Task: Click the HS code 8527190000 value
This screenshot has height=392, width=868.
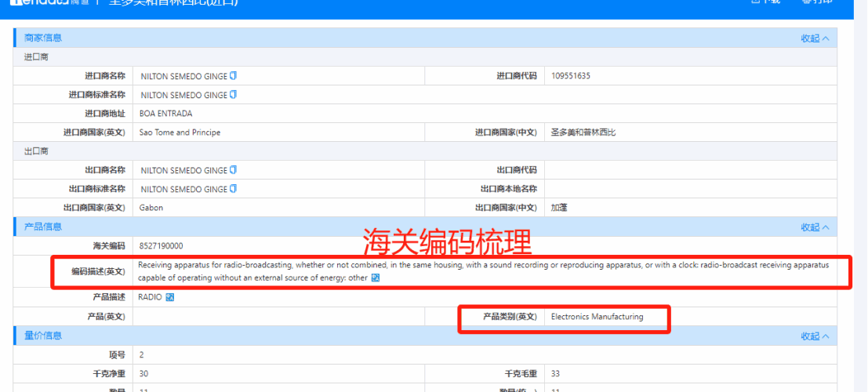Action: (161, 246)
